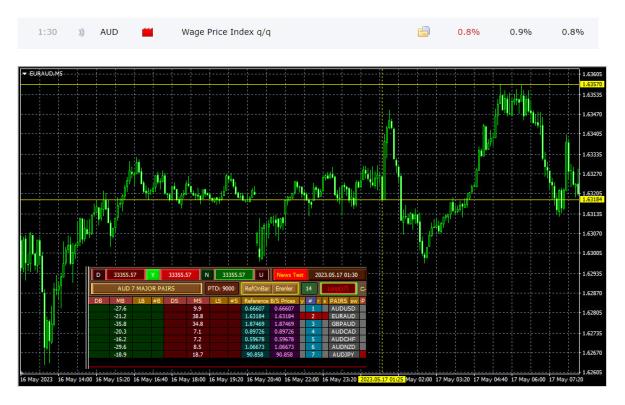Select the AUDNZD pair button
This screenshot has height=405, width=625.
click(x=343, y=347)
